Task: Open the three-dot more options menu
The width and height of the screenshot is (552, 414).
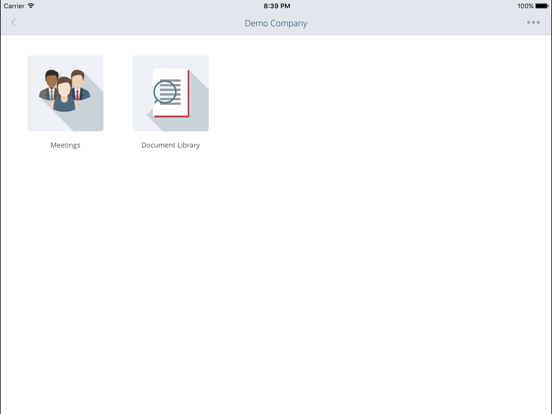Action: pyautogui.click(x=533, y=23)
